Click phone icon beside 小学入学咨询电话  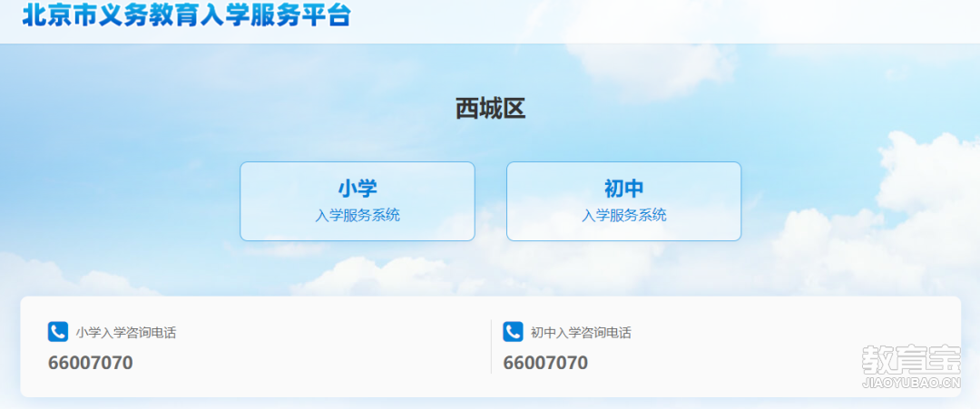click(58, 332)
